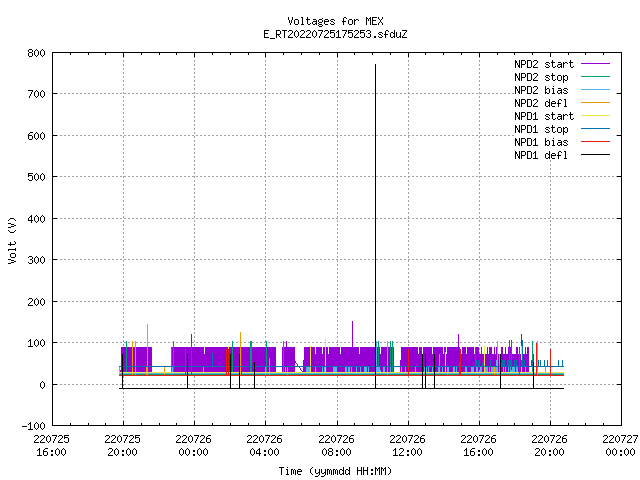Image resolution: width=640 pixels, height=480 pixels.
Task: Click the 600 y-axis tick label
Action: [36, 136]
